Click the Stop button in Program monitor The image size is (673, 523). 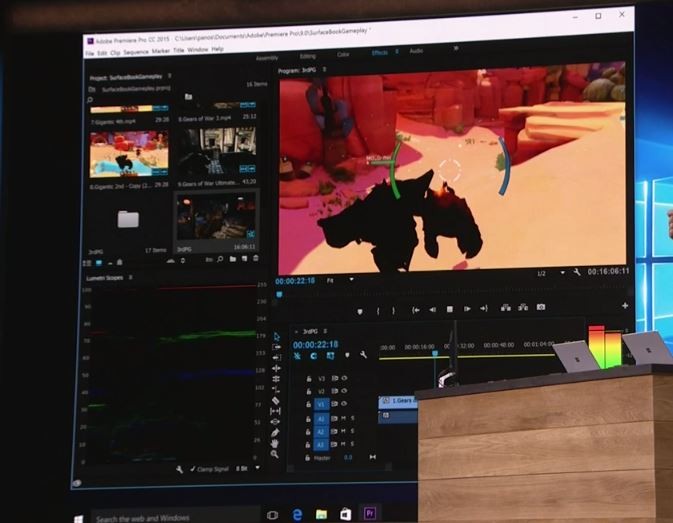pos(449,309)
